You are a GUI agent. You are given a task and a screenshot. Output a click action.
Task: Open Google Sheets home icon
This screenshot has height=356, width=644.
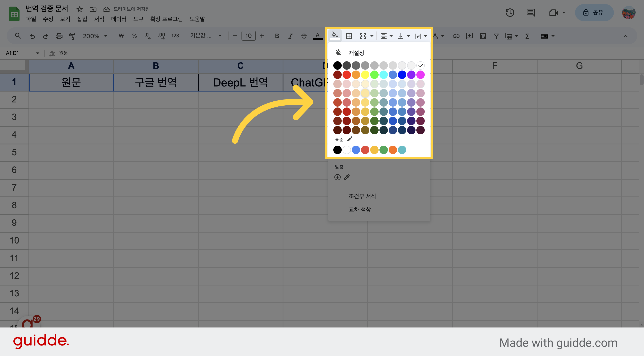coord(14,14)
